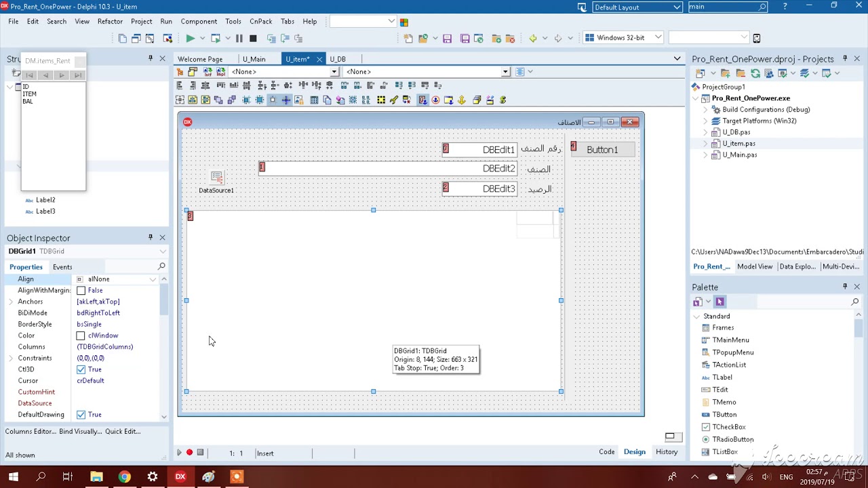Open the CnPack menu
The width and height of the screenshot is (868, 488).
(x=261, y=22)
